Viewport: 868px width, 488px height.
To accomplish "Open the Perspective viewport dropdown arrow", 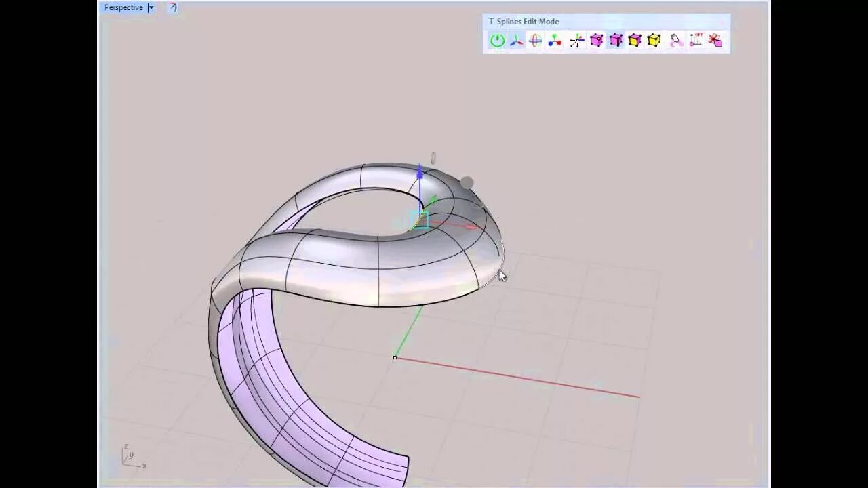I will 151,8.
